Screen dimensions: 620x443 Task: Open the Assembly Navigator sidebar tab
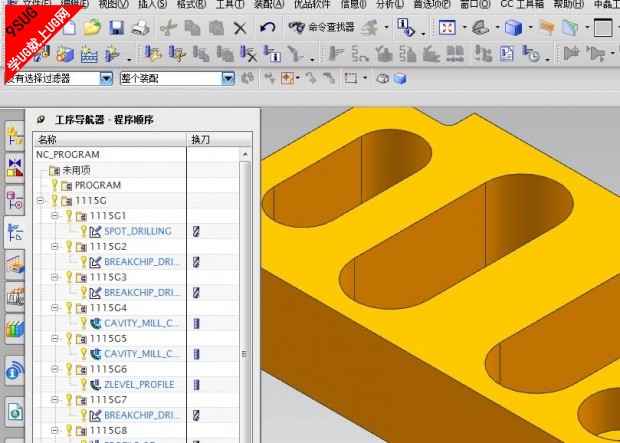click(15, 135)
